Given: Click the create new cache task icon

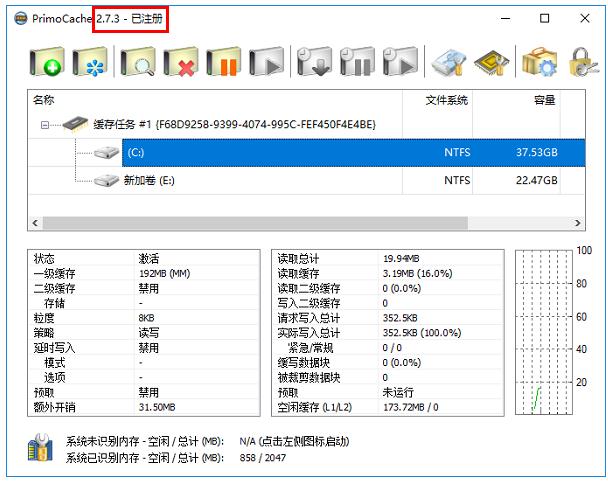Looking at the screenshot, I should click(47, 63).
